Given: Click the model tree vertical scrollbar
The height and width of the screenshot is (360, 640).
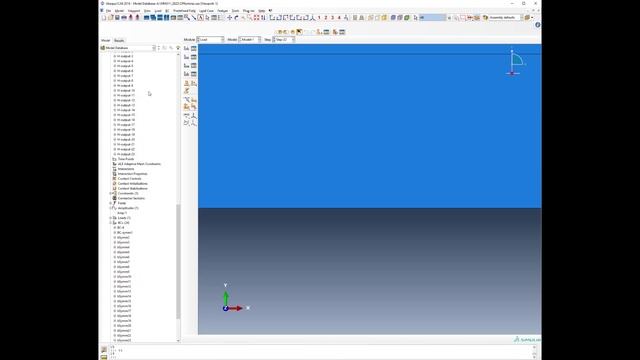Looking at the screenshot, I should pos(178,261).
